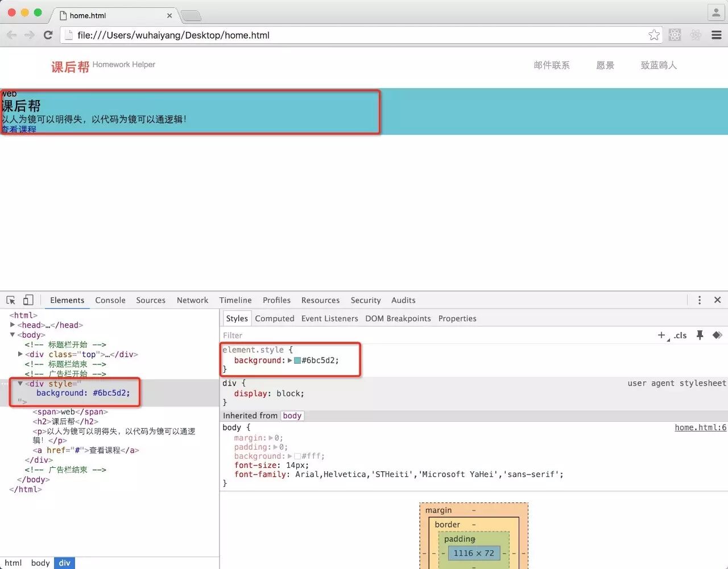The height and width of the screenshot is (569, 728).
Task: Switch to the Elements panel tab
Action: (67, 300)
